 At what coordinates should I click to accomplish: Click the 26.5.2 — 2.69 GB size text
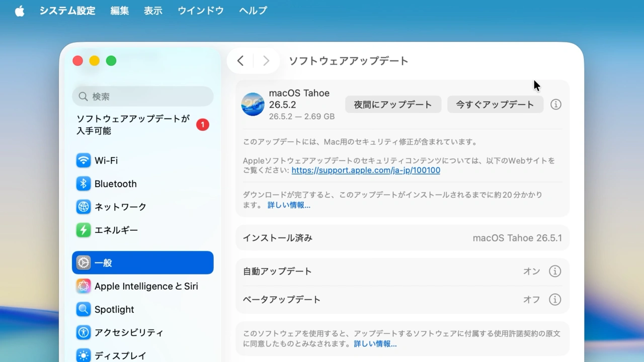(302, 116)
